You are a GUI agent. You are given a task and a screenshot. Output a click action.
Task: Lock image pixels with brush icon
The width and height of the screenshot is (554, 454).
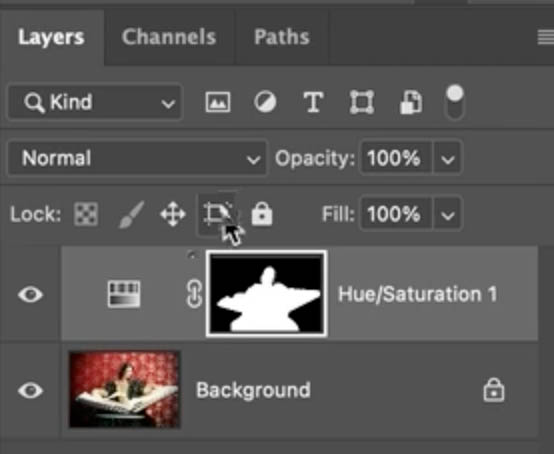pyautogui.click(x=131, y=214)
